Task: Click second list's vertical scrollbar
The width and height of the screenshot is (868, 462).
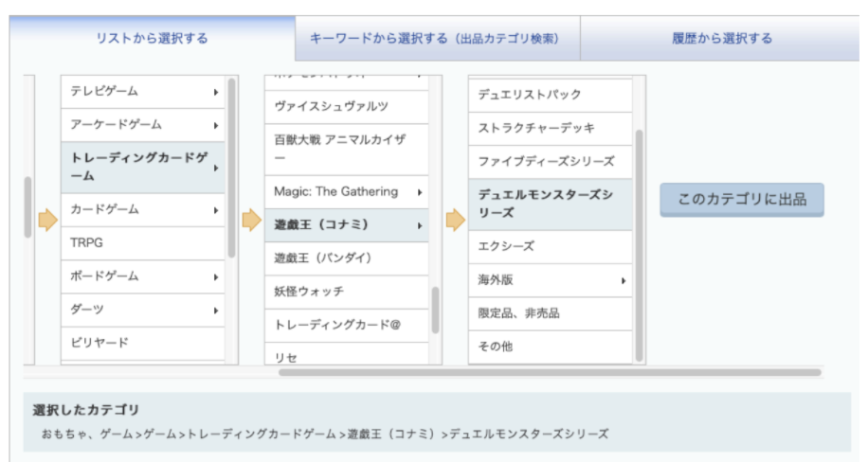Action: click(x=436, y=310)
